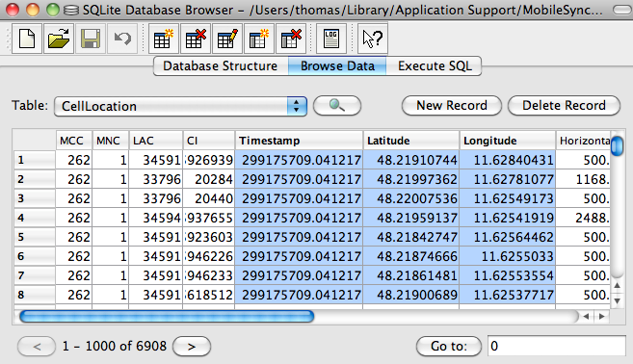Go to the next page of records

[192, 347]
